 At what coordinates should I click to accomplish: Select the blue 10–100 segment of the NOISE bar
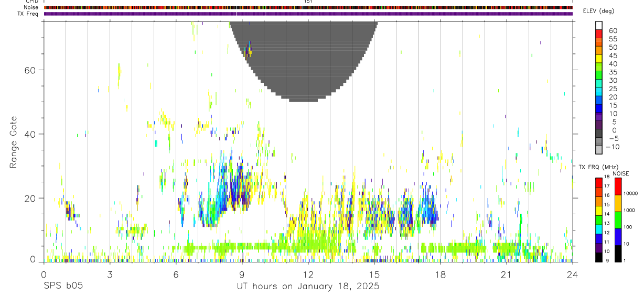[618, 237]
